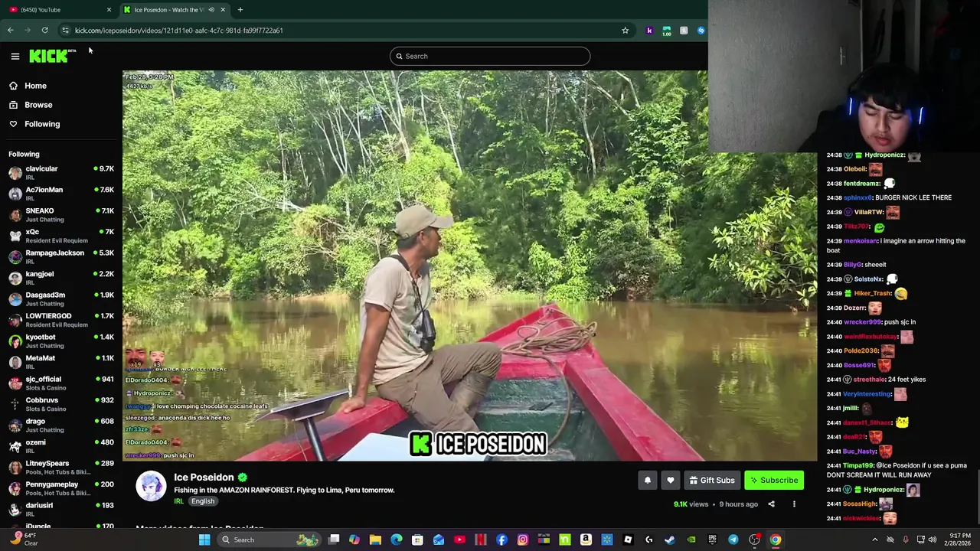Open the Ice Poseidon channel name link
This screenshot has height=551, width=980.
tap(204, 478)
